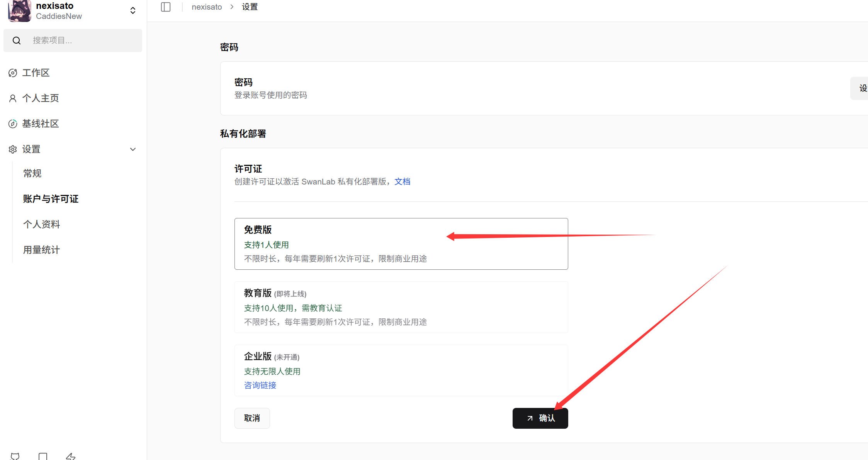Go to 个人主页 profile page

[x=40, y=98]
